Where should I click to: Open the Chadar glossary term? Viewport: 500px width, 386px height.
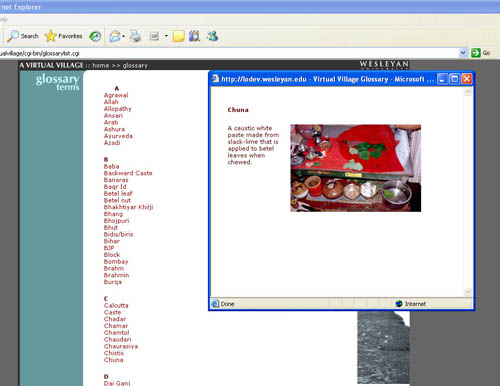pyautogui.click(x=115, y=319)
